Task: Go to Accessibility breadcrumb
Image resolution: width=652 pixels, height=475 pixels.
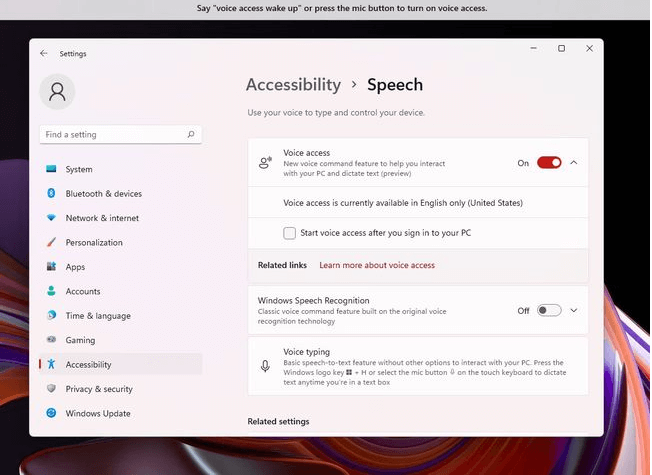Action: (x=293, y=85)
